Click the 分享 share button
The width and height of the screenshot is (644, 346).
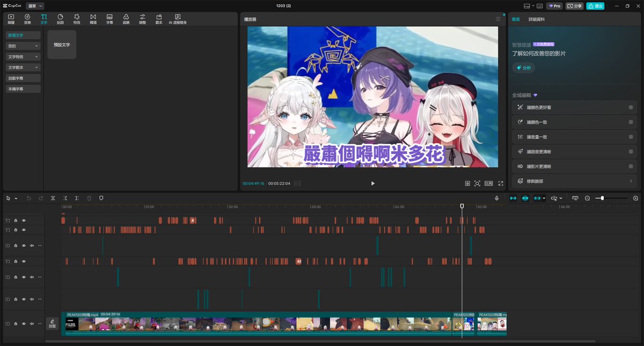coord(575,6)
